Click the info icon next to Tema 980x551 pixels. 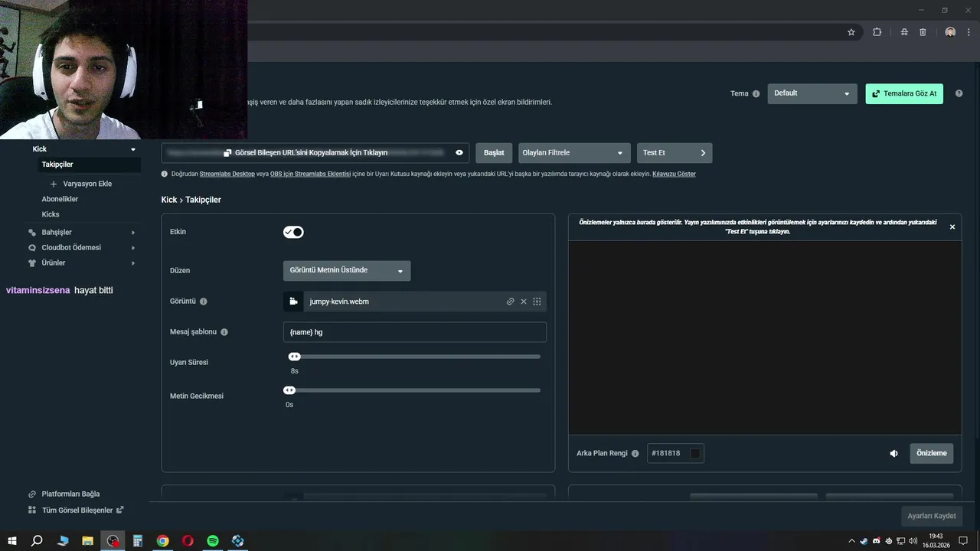756,93
